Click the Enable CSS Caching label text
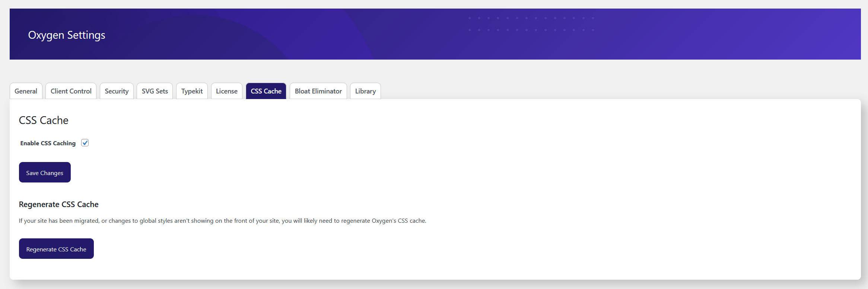 pos(48,143)
